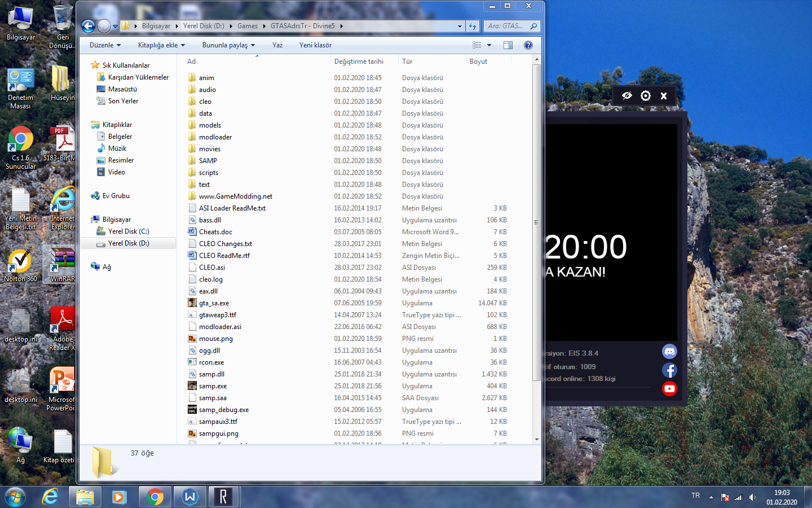Open Discord icon in the overlay widget

[669, 352]
